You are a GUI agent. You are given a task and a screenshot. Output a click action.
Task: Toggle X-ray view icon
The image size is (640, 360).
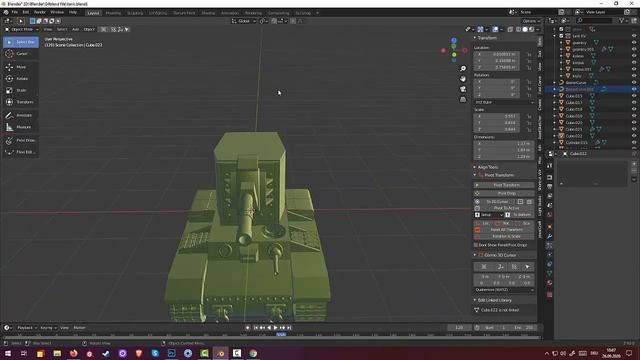click(x=510, y=29)
